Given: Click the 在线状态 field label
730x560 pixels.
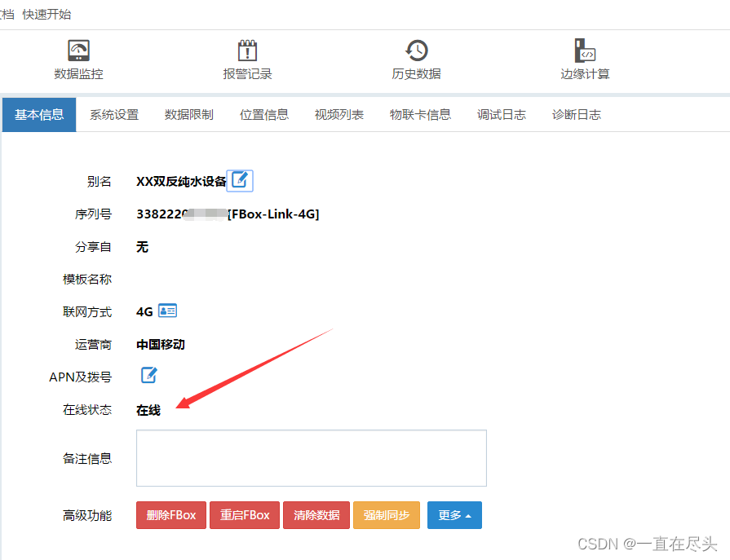Looking at the screenshot, I should 87,410.
